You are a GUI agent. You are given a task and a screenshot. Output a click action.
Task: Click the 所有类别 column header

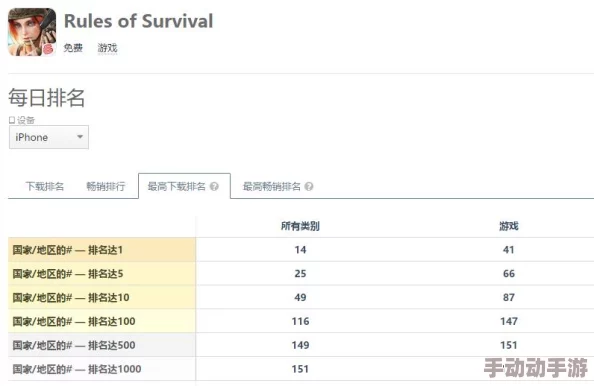click(x=300, y=226)
